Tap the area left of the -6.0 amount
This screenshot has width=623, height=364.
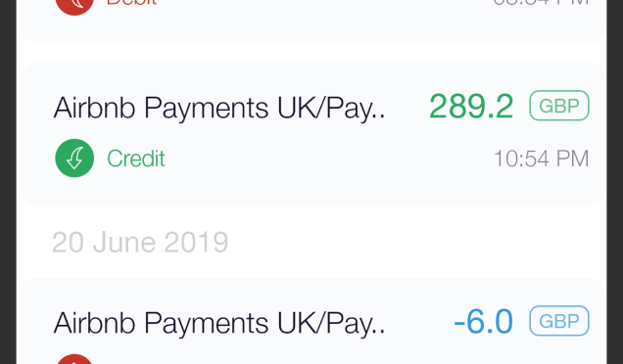tap(419, 322)
